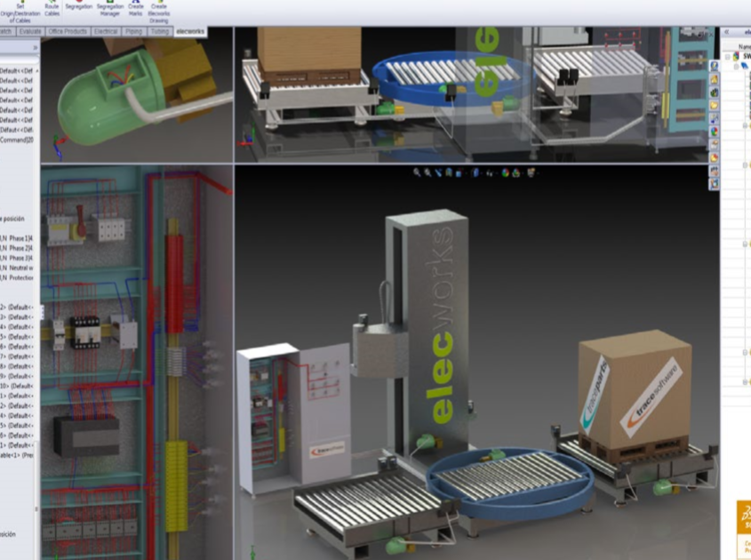Click the Apply Scene icon
The image size is (751, 560).
click(x=515, y=173)
